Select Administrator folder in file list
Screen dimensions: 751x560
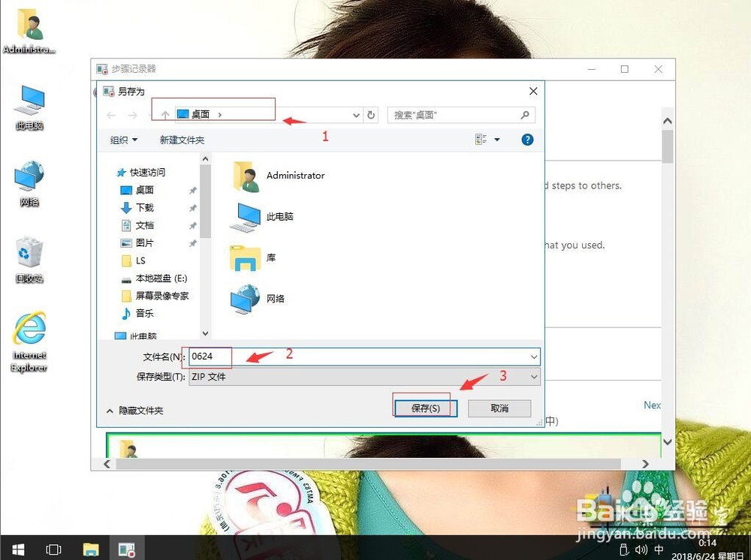click(x=279, y=176)
